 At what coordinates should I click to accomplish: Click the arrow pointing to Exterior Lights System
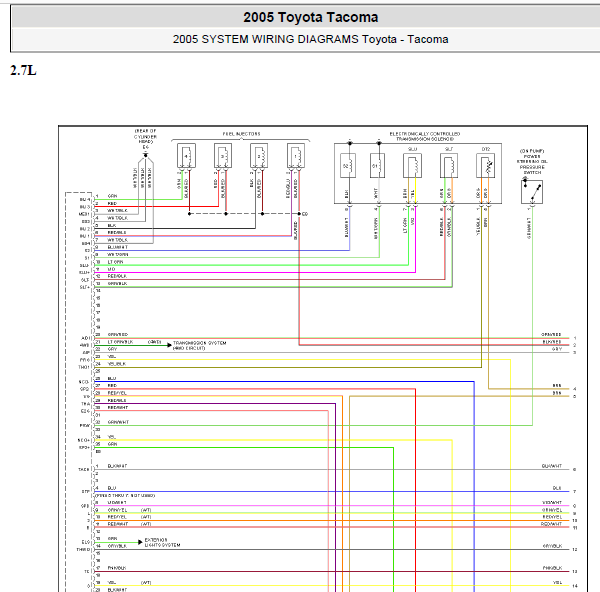(x=140, y=542)
